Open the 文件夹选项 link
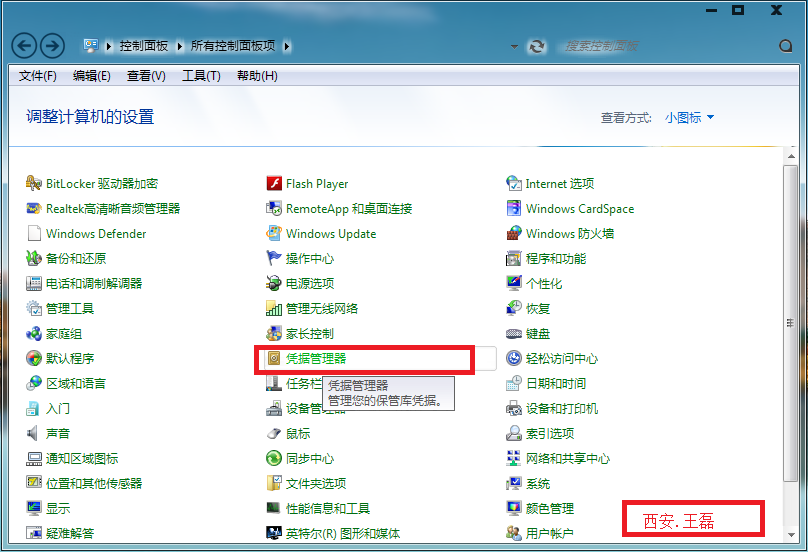The height and width of the screenshot is (552, 808). (x=316, y=483)
